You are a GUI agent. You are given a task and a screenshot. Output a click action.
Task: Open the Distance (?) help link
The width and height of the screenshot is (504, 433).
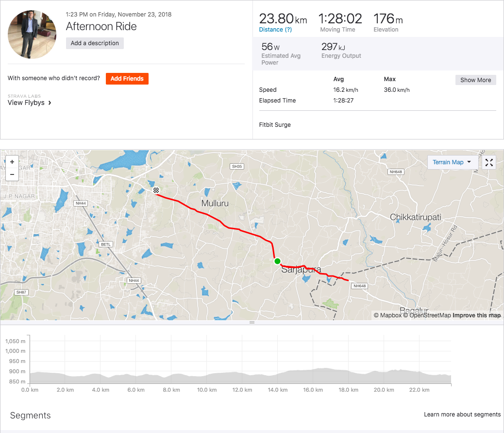tap(275, 30)
